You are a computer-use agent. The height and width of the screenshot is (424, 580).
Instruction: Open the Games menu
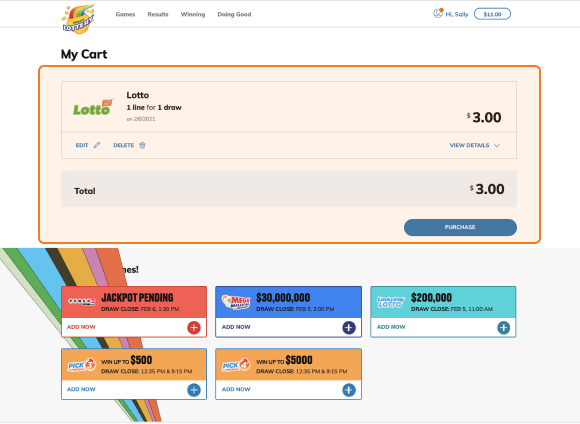coord(125,14)
